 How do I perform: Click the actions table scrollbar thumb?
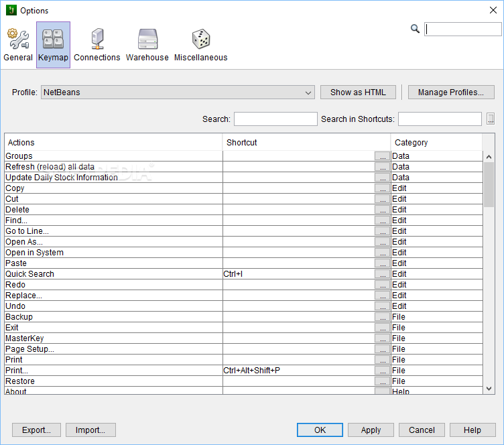click(x=489, y=185)
